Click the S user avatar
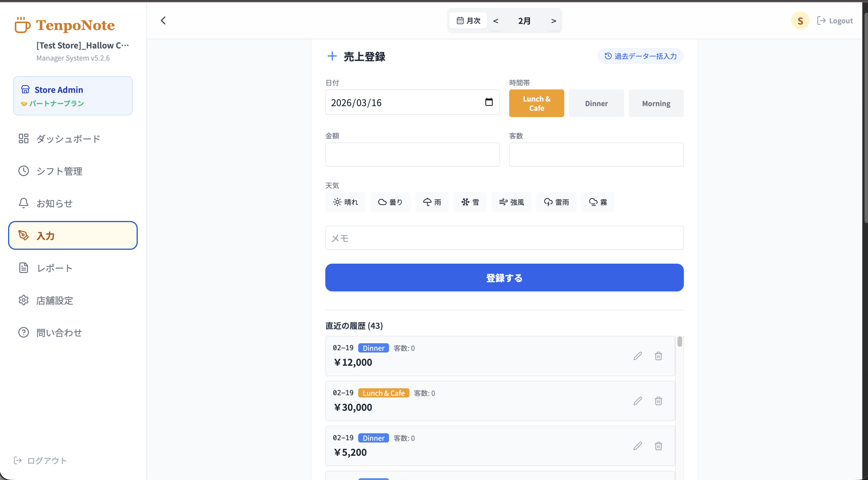Viewport: 868px width, 480px height. [x=800, y=20]
